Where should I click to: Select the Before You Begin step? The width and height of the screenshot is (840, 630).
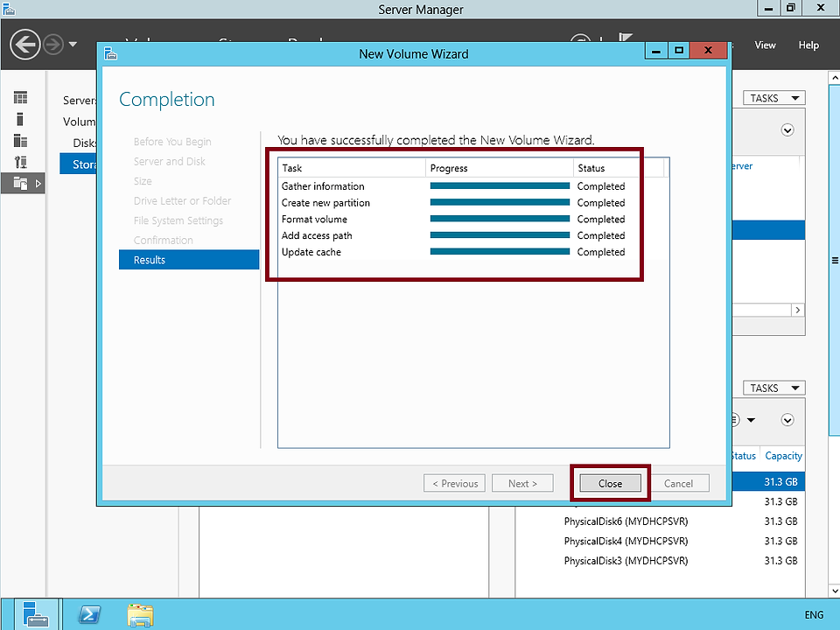(172, 142)
